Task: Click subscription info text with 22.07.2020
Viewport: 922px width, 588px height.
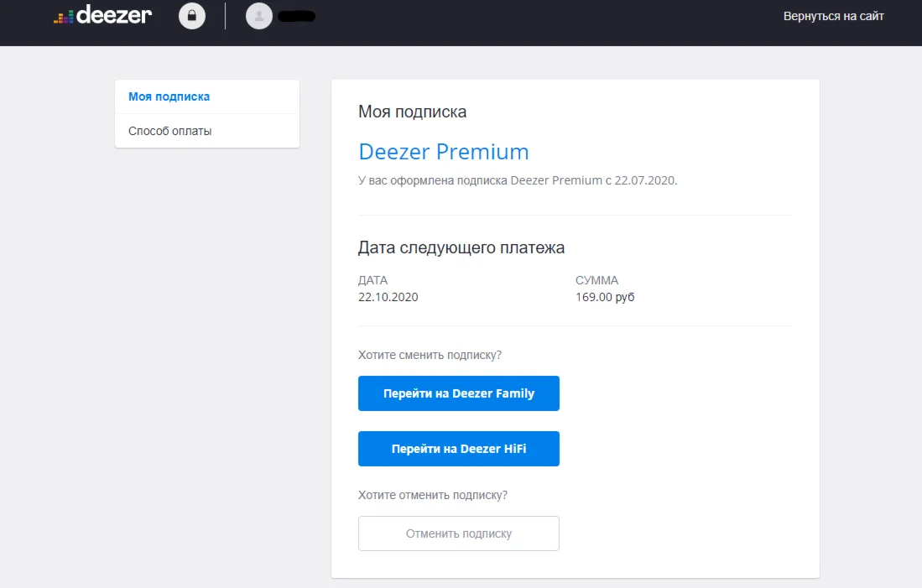Action: [518, 180]
